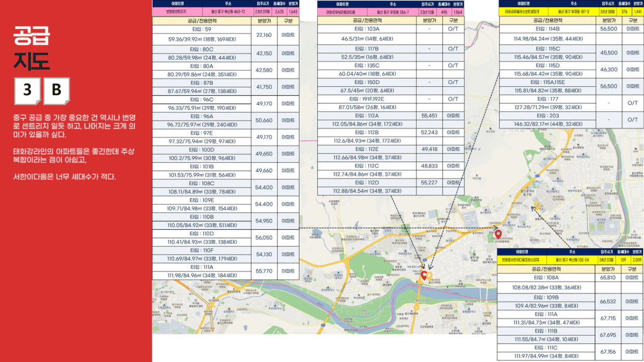Click the 타입 : 191F,192E row

tap(366, 99)
